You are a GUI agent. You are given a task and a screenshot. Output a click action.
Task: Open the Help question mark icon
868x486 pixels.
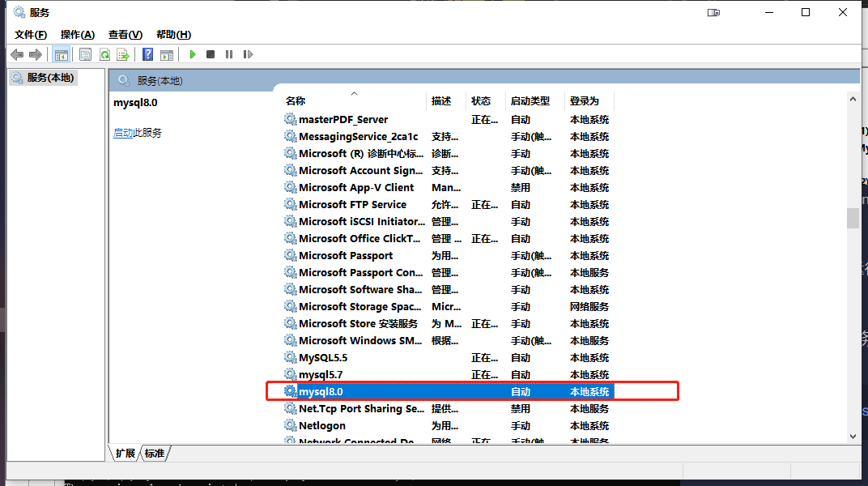pos(148,54)
